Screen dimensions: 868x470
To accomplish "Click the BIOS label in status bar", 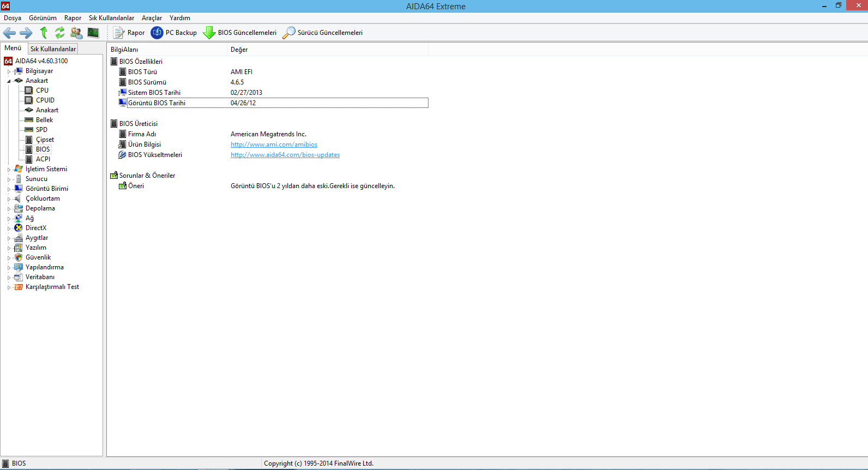I will [x=19, y=463].
